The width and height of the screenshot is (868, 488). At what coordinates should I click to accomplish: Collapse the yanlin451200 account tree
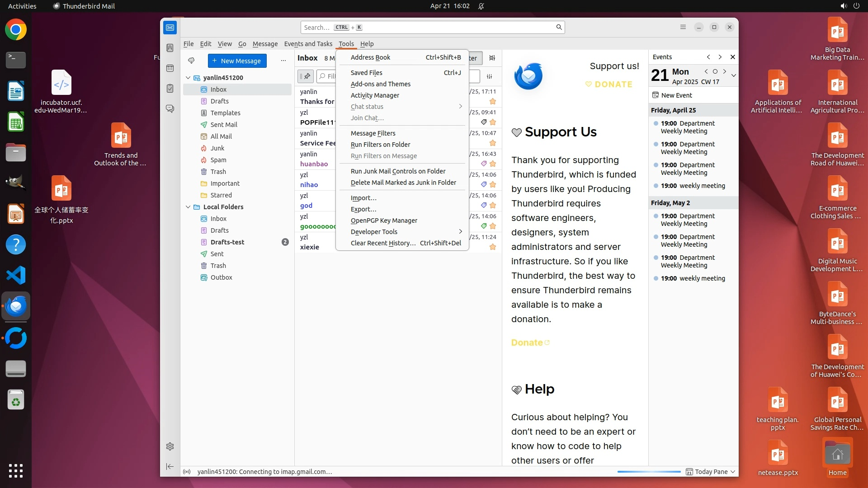point(188,78)
